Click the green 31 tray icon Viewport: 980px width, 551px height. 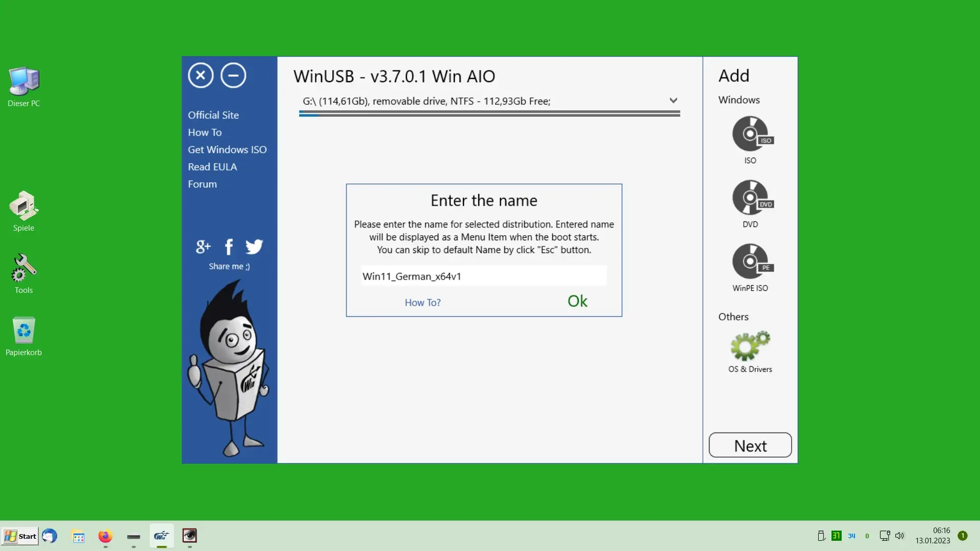(x=836, y=536)
